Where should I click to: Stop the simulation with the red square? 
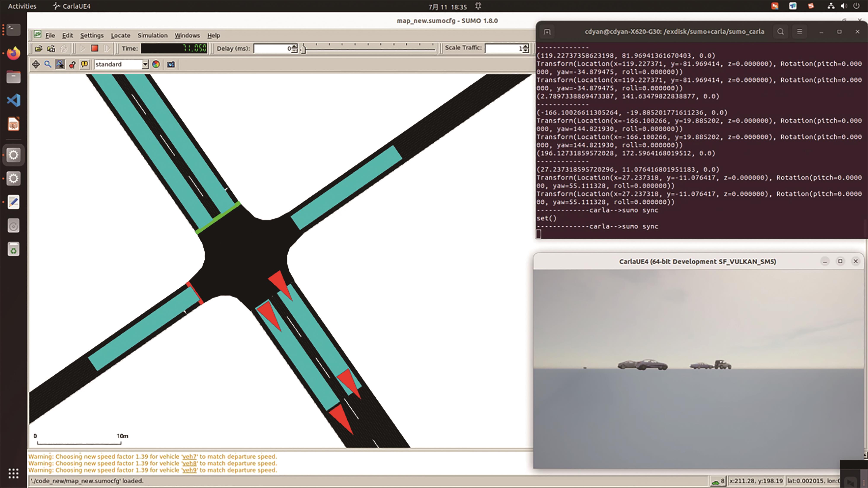95,48
